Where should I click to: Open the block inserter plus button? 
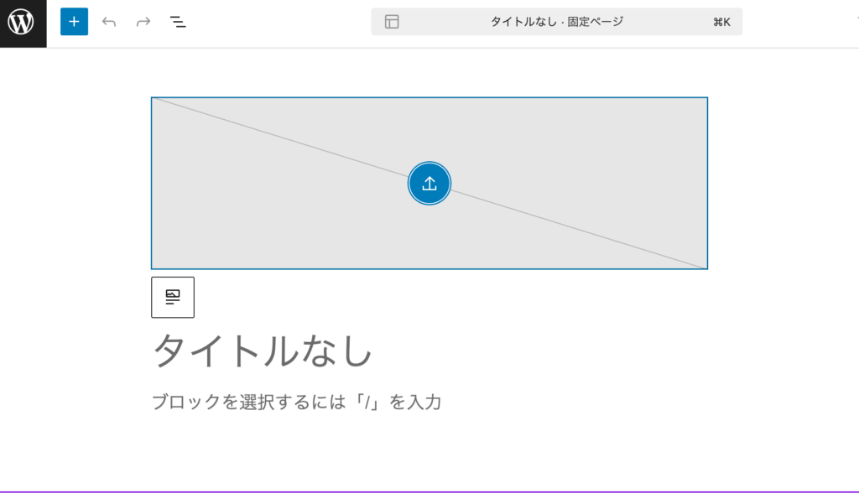point(74,22)
